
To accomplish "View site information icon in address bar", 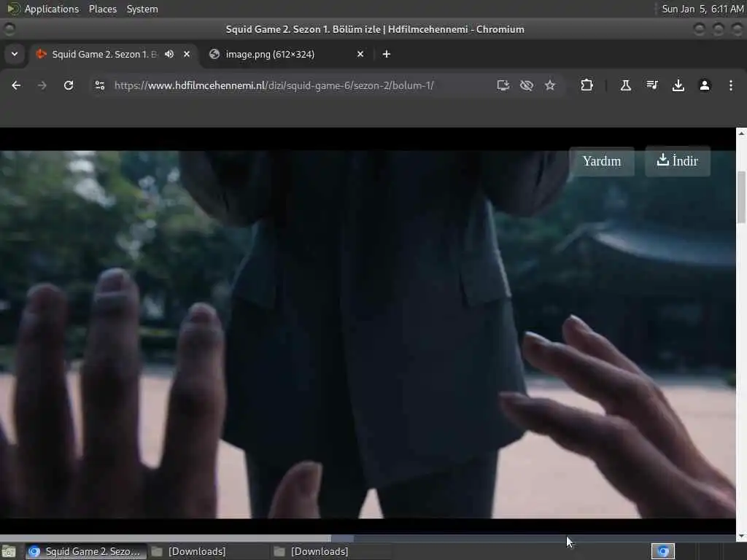I will tap(99, 85).
